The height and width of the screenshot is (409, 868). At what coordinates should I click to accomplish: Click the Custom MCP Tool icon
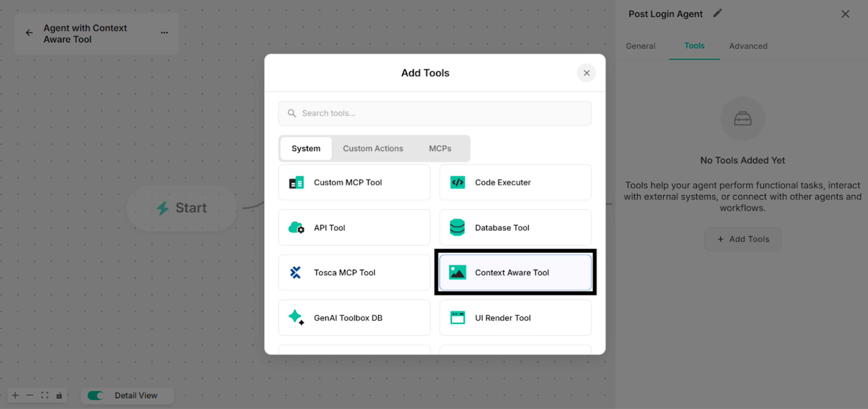pos(296,183)
